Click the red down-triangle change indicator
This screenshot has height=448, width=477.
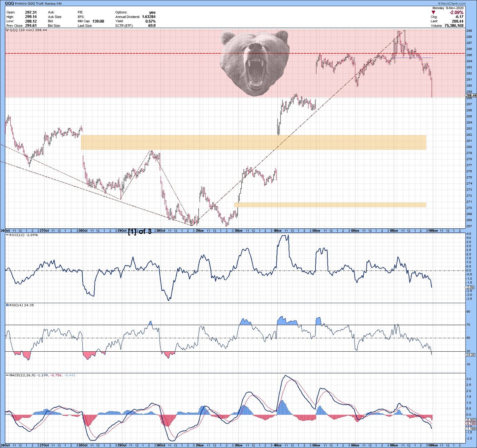pyautogui.click(x=433, y=13)
